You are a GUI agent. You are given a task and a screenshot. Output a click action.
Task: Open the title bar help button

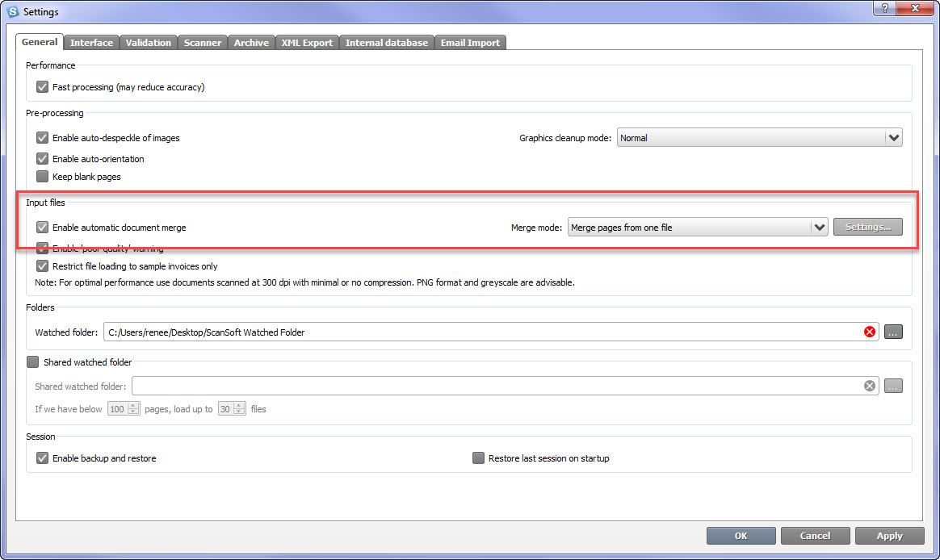coord(883,9)
